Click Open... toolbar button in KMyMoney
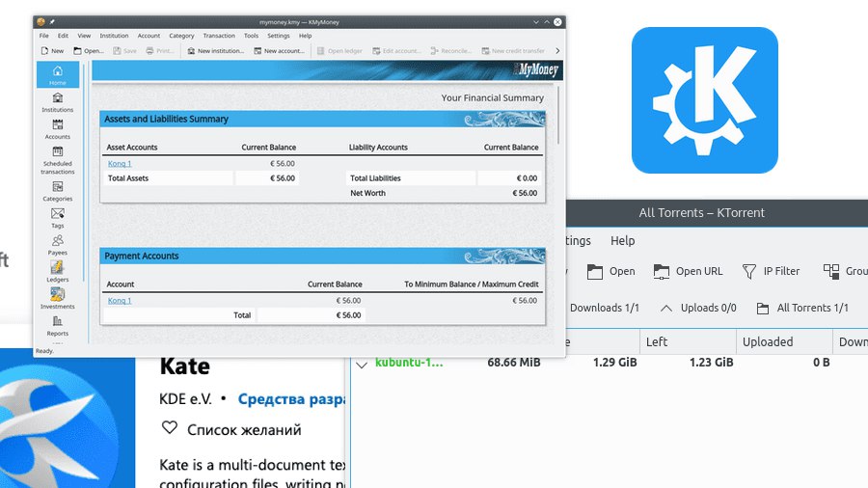Screen dimensions: 868x488 (89, 51)
